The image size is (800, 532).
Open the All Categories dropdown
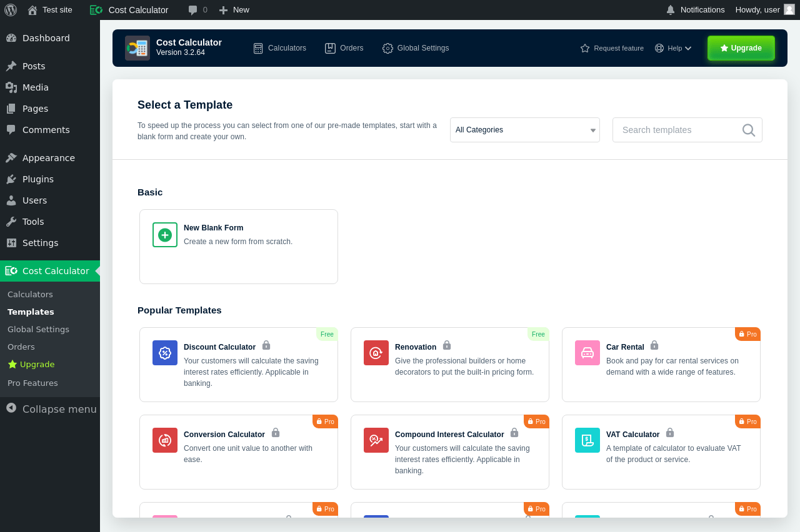click(525, 130)
